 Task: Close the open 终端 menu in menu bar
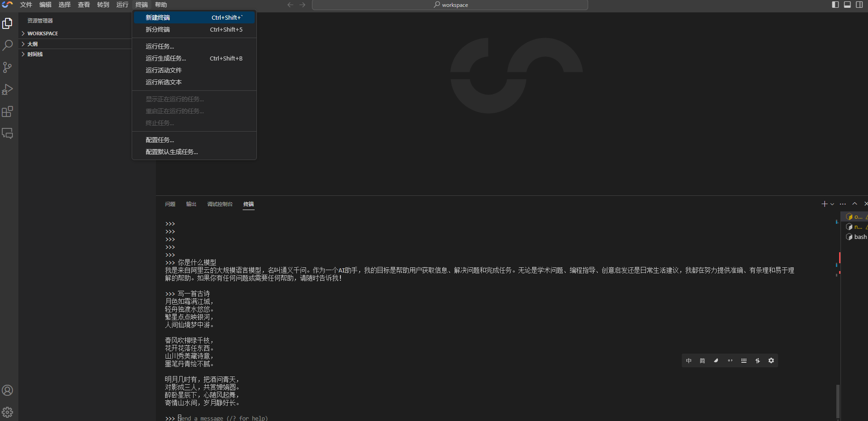tap(142, 5)
